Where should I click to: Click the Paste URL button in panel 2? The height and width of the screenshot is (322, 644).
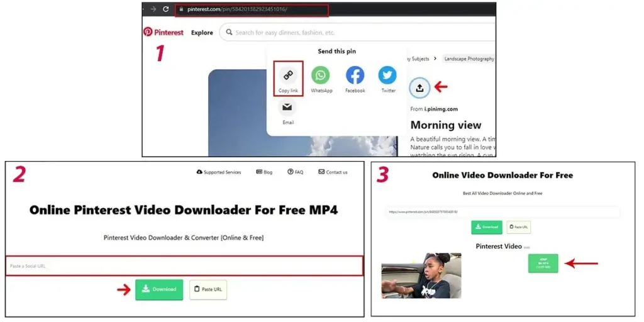coord(208,289)
